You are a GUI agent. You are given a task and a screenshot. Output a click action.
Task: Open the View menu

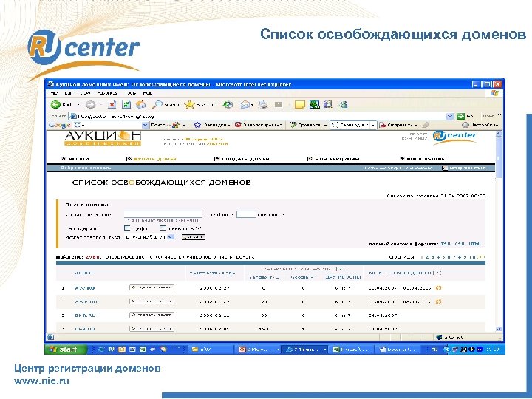(x=85, y=93)
